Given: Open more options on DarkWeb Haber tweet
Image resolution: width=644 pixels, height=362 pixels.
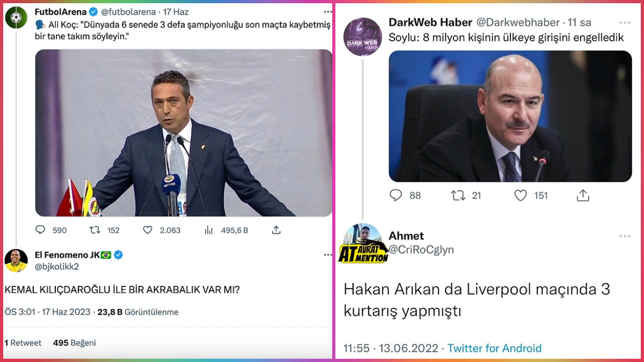Looking at the screenshot, I should [625, 23].
